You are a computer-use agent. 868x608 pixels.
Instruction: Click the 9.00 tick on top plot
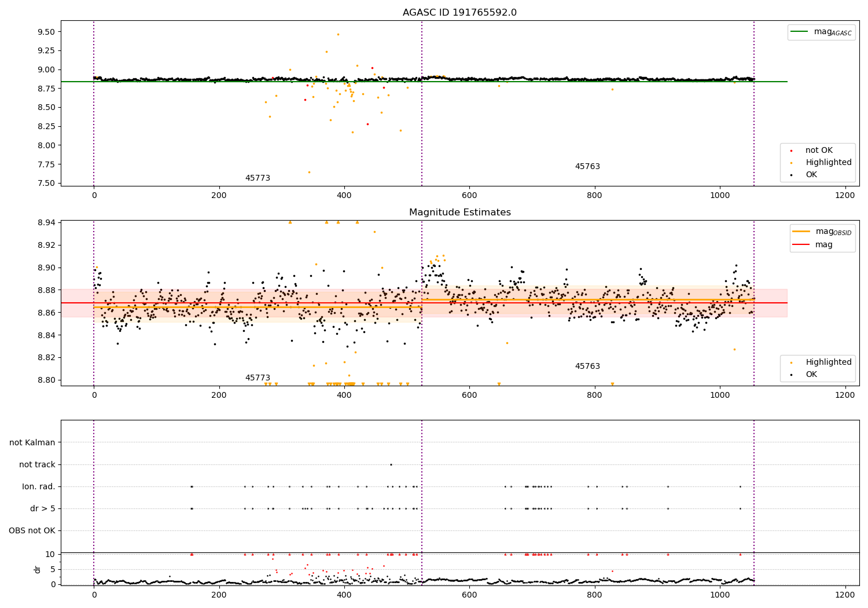(46, 69)
